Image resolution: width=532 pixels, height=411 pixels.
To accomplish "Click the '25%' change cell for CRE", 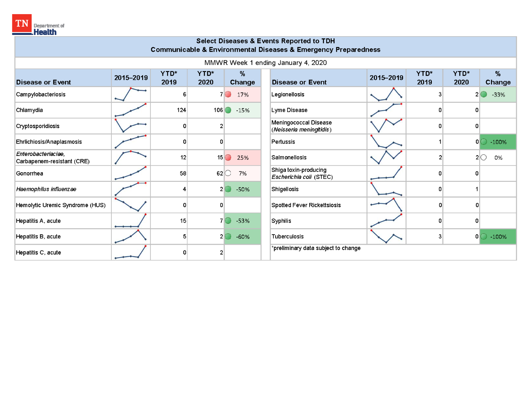I will pyautogui.click(x=243, y=158).
